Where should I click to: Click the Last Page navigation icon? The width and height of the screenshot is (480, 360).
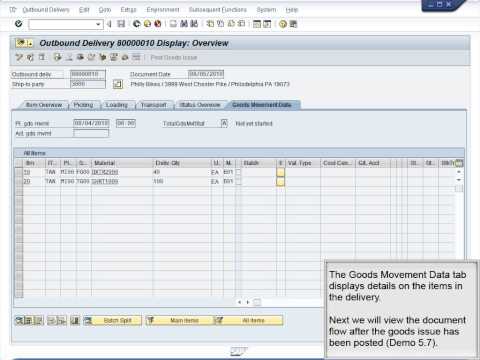click(242, 24)
